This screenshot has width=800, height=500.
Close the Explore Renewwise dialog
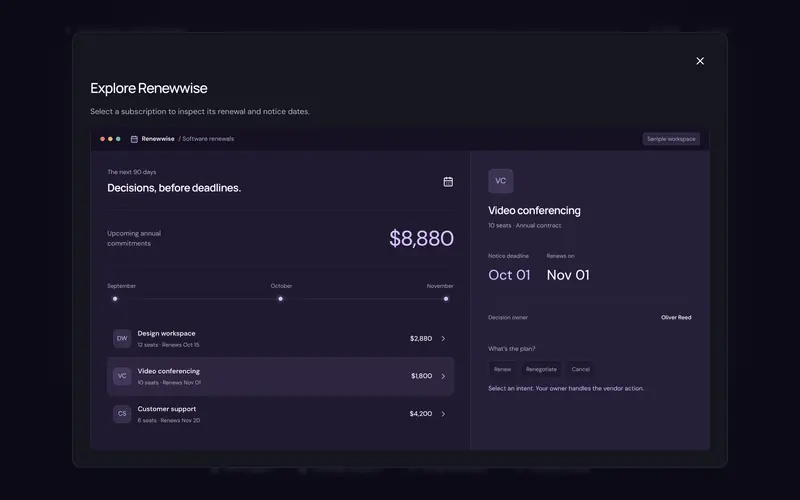point(700,61)
